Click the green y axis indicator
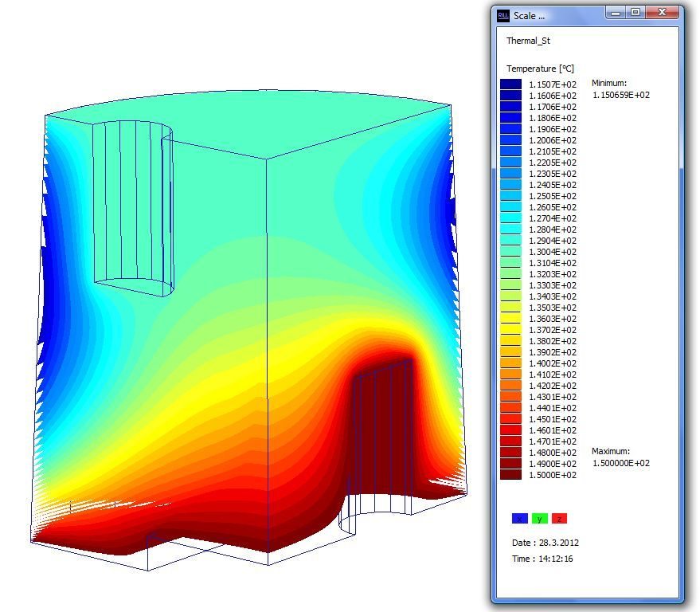This screenshot has width=700, height=612. pos(539,519)
